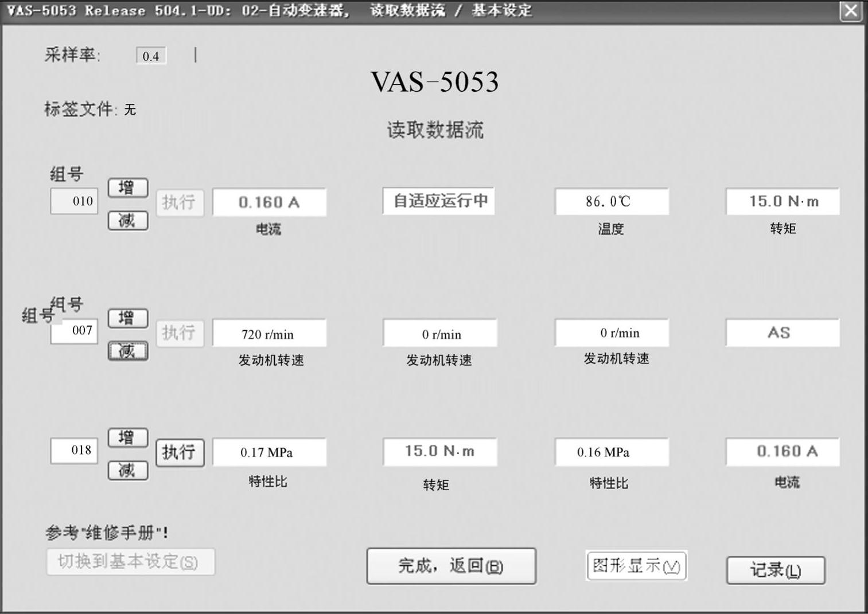Click 完成，返回(B) to finish and return
Viewport: 868px width, 614px height.
(x=451, y=566)
